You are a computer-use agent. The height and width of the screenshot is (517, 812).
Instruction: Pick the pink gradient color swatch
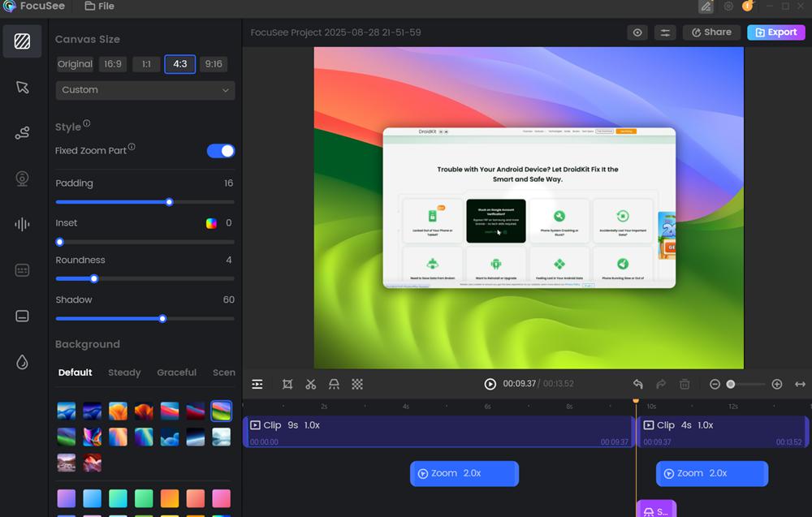click(x=221, y=498)
